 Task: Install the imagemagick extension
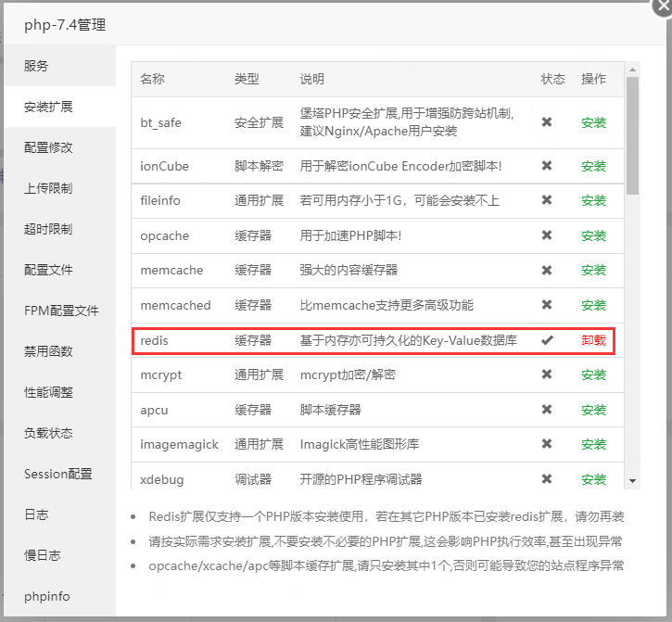click(593, 444)
